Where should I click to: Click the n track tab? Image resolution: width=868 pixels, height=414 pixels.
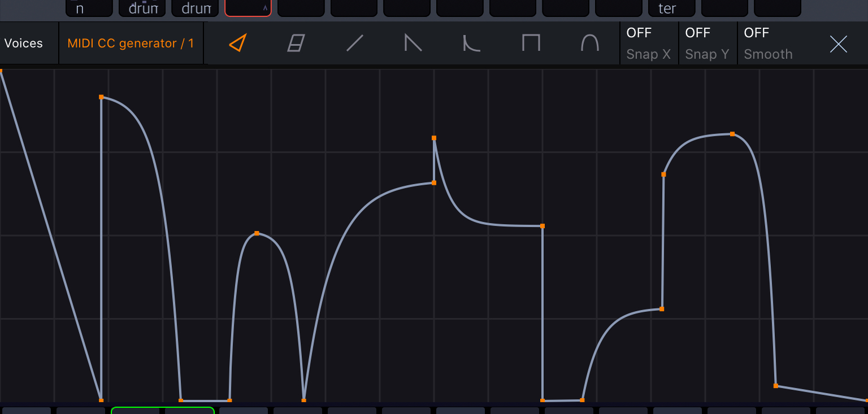89,8
